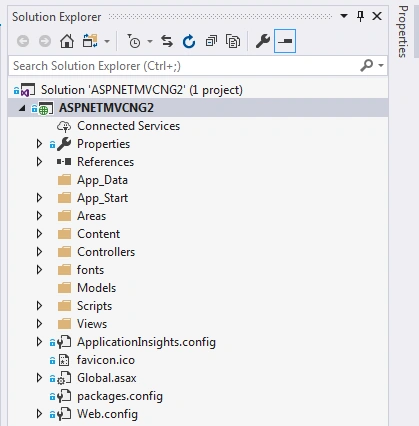419x426 pixels.
Task: Expand the ApplicationInsights.config node
Action: point(39,342)
